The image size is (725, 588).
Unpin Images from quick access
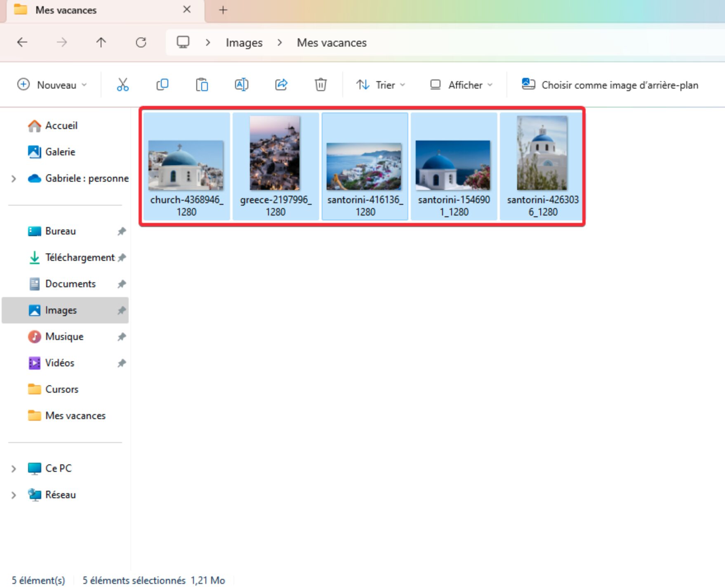122,310
